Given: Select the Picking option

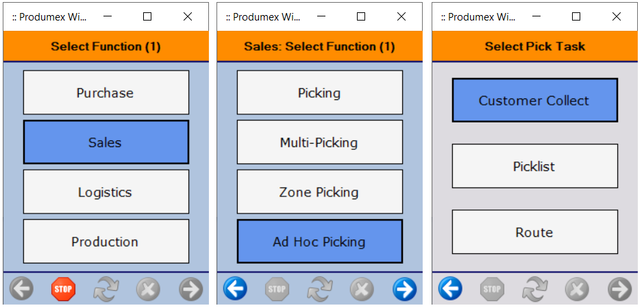Looking at the screenshot, I should pos(319,92).
